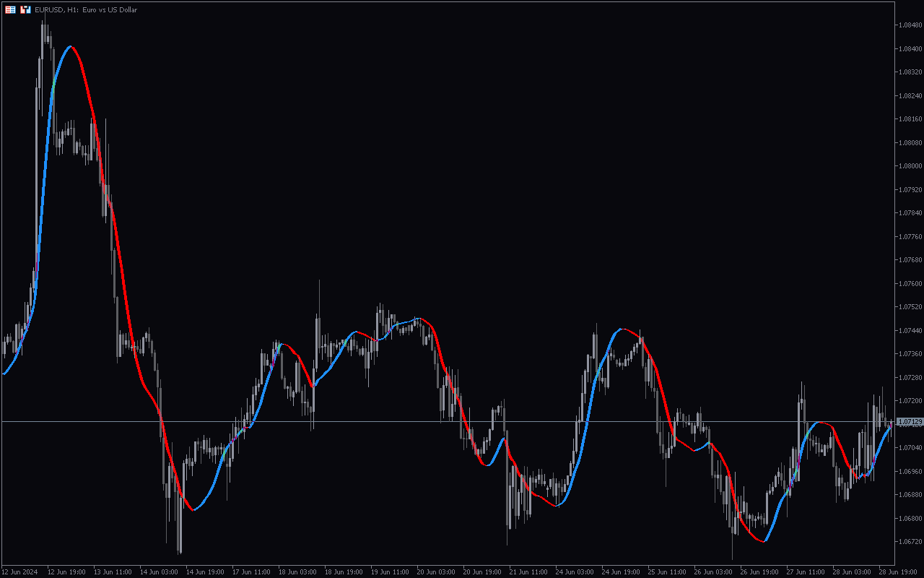Click the 18 Jun 19:00 time label

[344, 571]
